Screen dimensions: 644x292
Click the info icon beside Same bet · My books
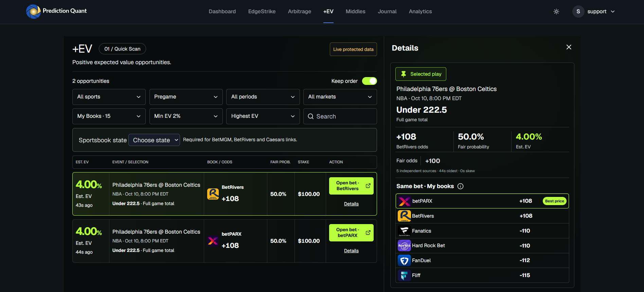coord(461,186)
